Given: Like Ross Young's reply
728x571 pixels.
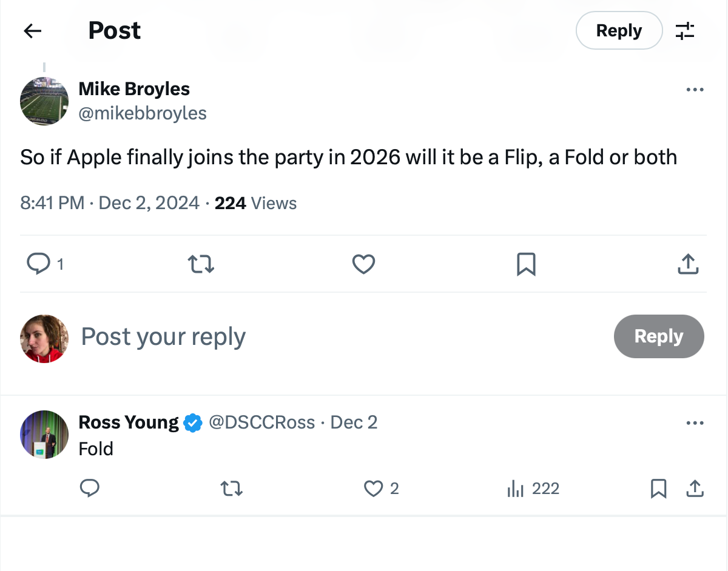Looking at the screenshot, I should tap(372, 488).
